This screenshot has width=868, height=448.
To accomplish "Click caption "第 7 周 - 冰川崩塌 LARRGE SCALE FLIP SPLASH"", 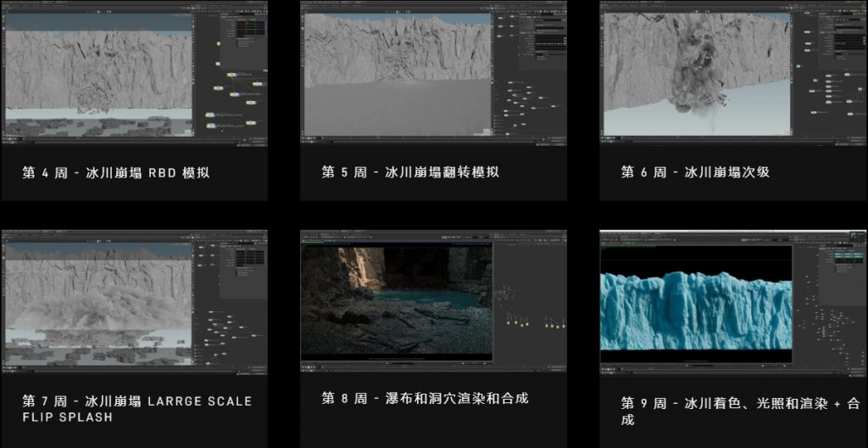I will pos(137,409).
